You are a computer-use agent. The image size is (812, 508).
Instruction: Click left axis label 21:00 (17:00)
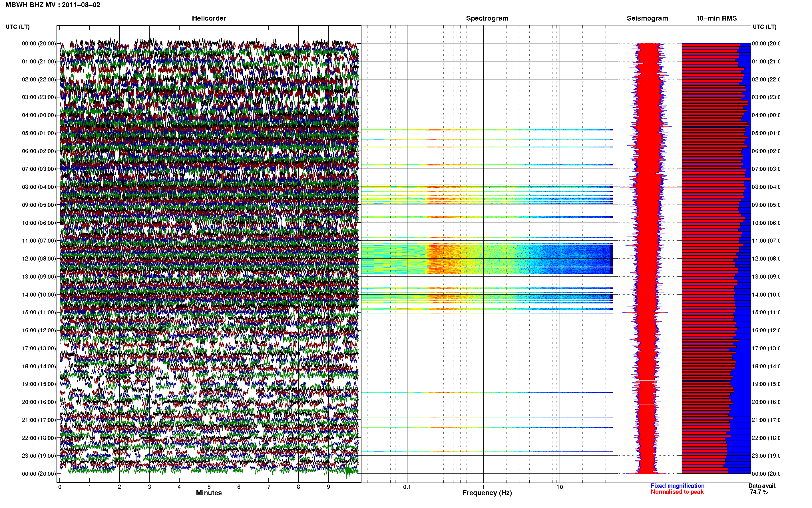(x=39, y=420)
